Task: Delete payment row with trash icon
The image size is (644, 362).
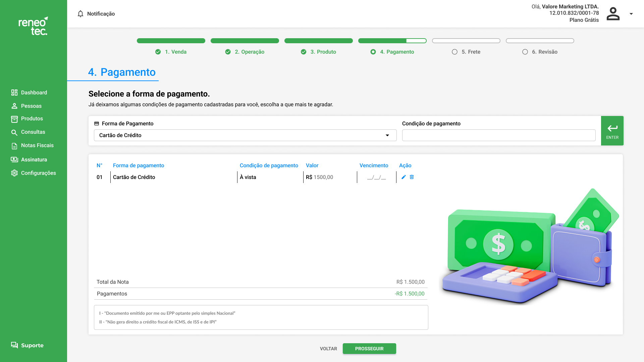Action: [412, 177]
